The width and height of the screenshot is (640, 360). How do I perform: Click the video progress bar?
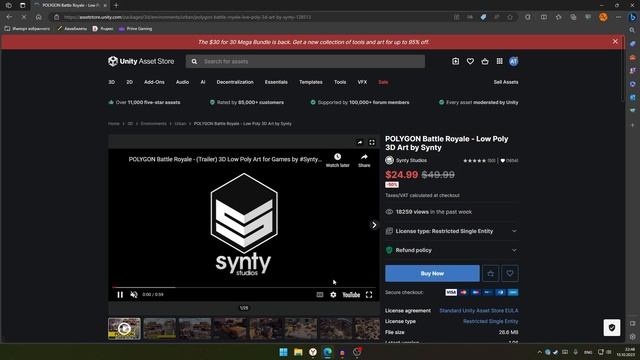pos(244,287)
